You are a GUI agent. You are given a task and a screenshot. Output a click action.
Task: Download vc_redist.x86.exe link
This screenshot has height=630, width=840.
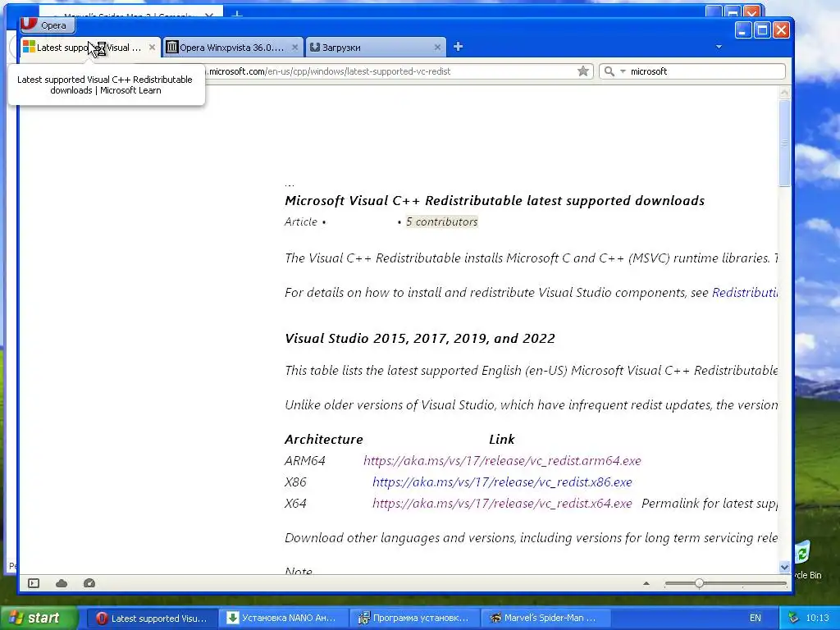(502, 482)
